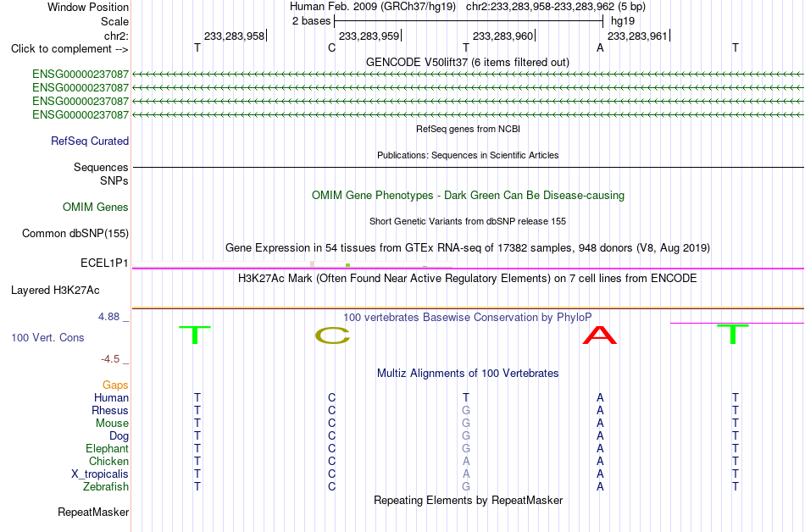Click position label 233,283,960
The width and height of the screenshot is (805, 532).
click(503, 36)
